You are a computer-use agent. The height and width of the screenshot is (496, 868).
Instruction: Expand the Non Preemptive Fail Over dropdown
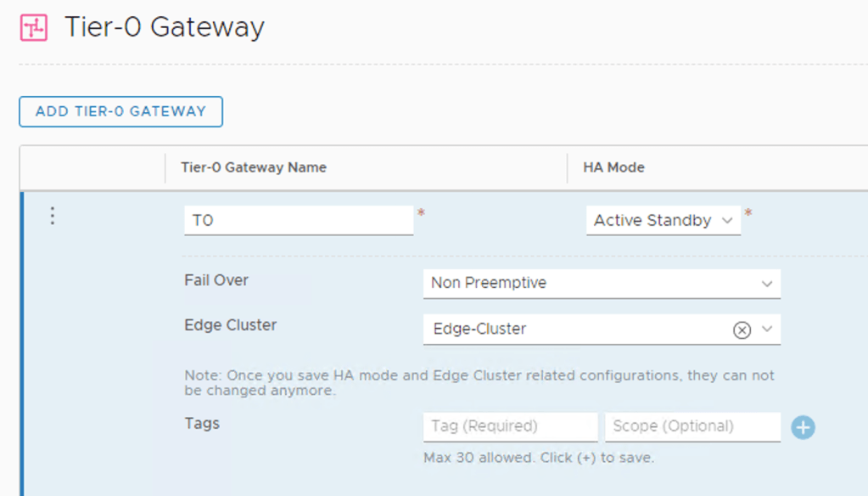pyautogui.click(x=601, y=284)
